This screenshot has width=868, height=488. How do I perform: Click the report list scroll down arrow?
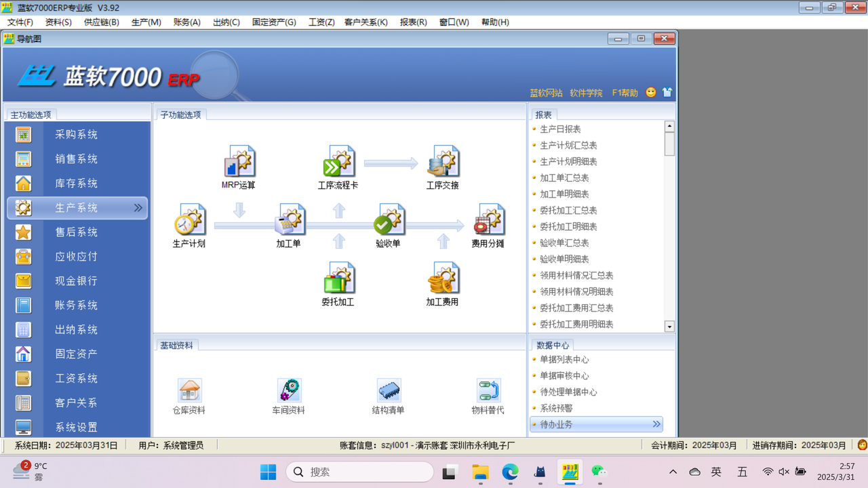click(669, 327)
